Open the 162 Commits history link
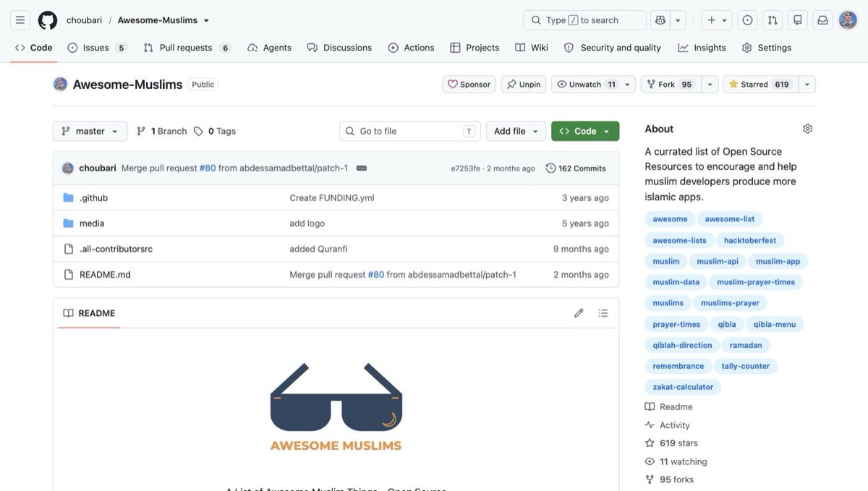 tap(576, 168)
